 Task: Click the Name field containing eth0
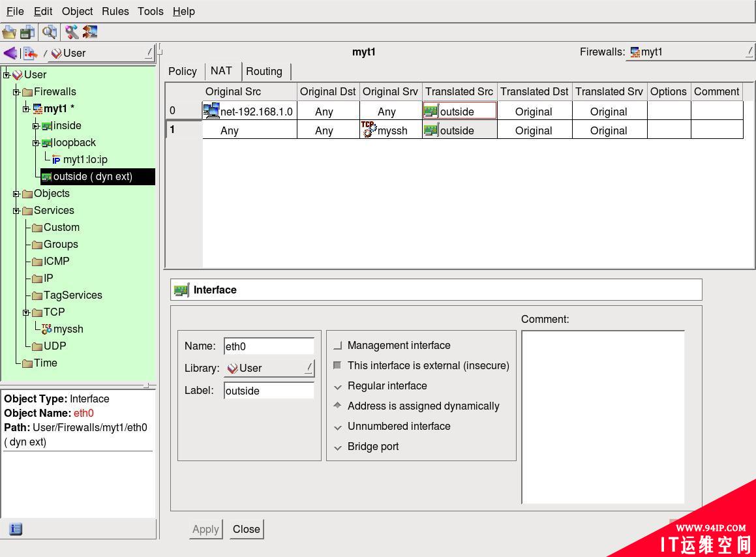[269, 346]
